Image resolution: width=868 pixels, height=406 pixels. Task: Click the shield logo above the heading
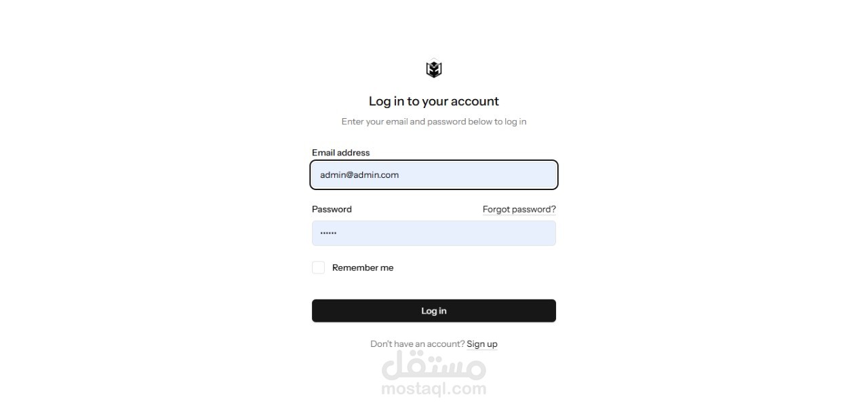434,69
